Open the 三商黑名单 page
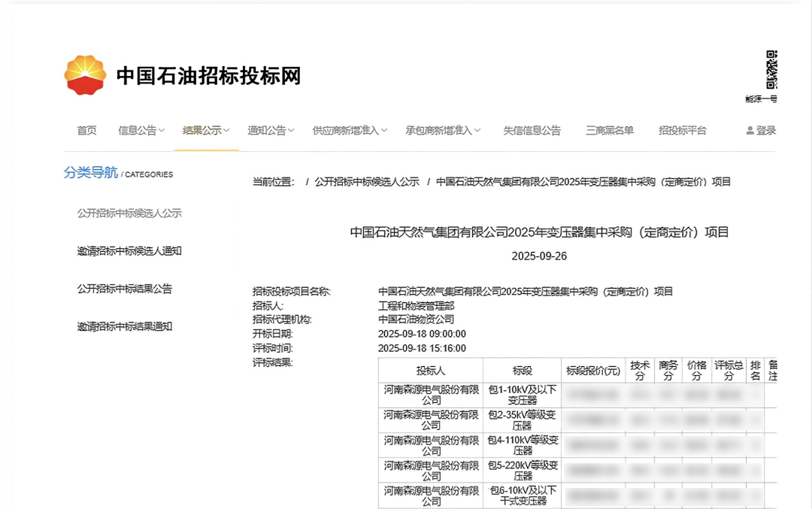 click(610, 131)
